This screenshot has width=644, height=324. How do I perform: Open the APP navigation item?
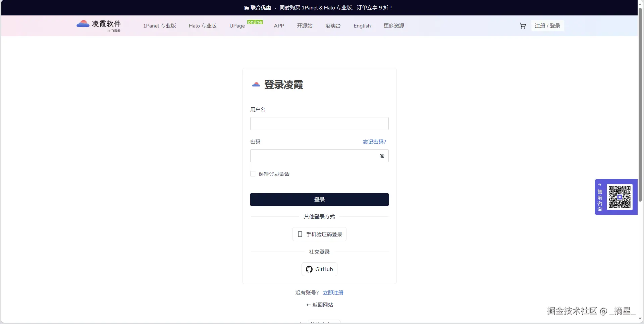(x=279, y=26)
